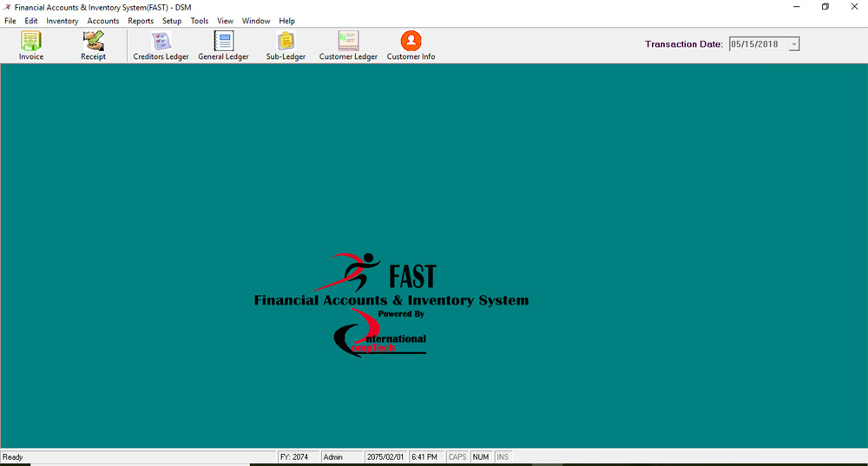The width and height of the screenshot is (868, 466).
Task: Click the '6:41 PM' status bar time
Action: [424, 457]
